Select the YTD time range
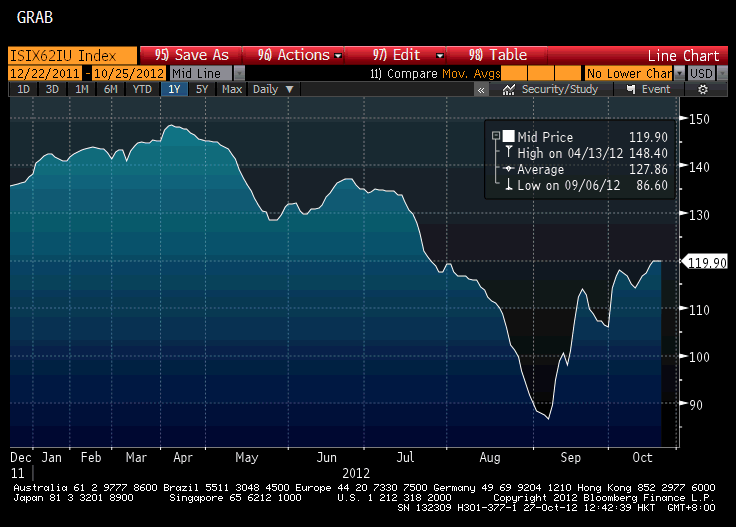 pyautogui.click(x=143, y=89)
